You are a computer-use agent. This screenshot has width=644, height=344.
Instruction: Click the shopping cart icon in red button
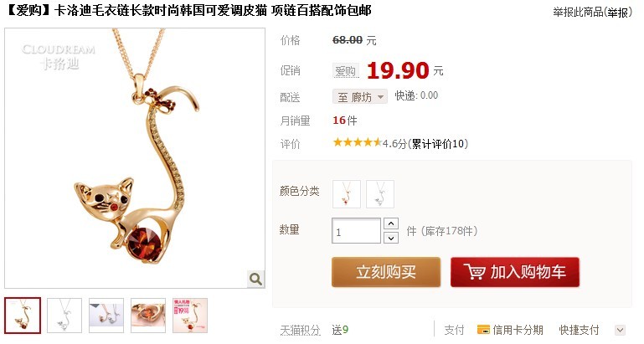tap(474, 272)
